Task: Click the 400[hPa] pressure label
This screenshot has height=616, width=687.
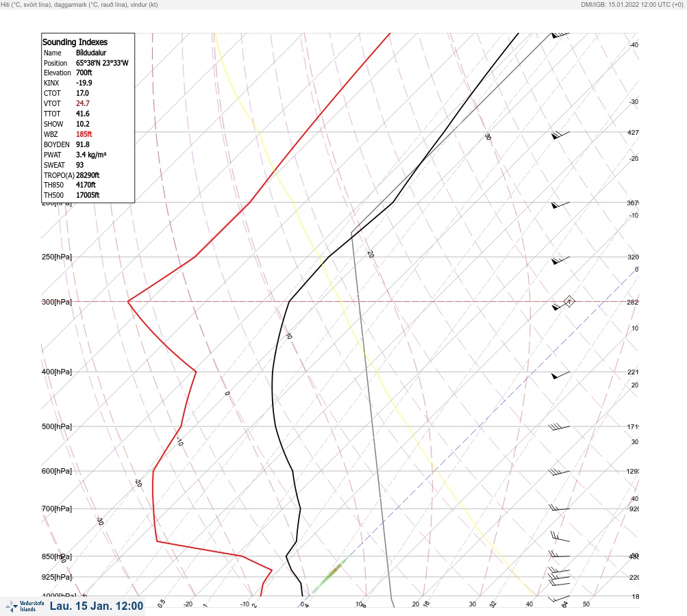Action: (x=57, y=372)
